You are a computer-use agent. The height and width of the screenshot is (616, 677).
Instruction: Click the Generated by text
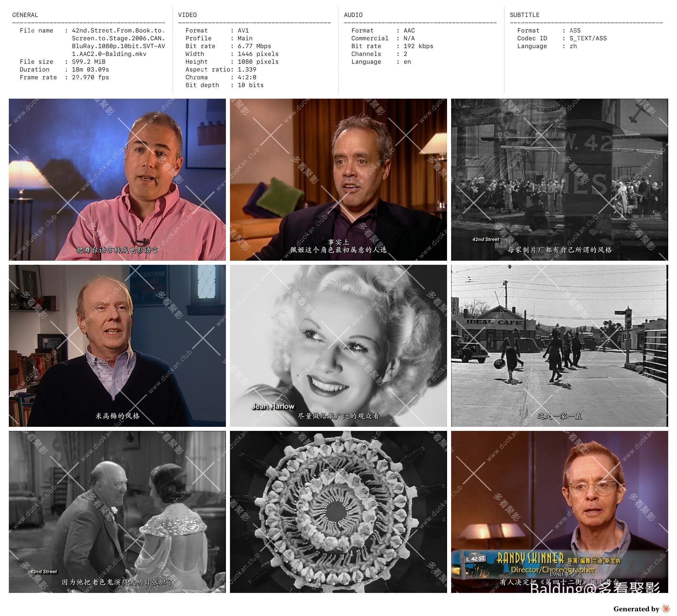click(636, 609)
